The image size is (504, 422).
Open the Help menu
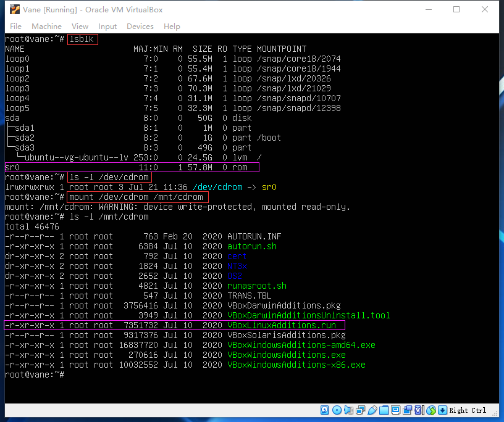(172, 27)
